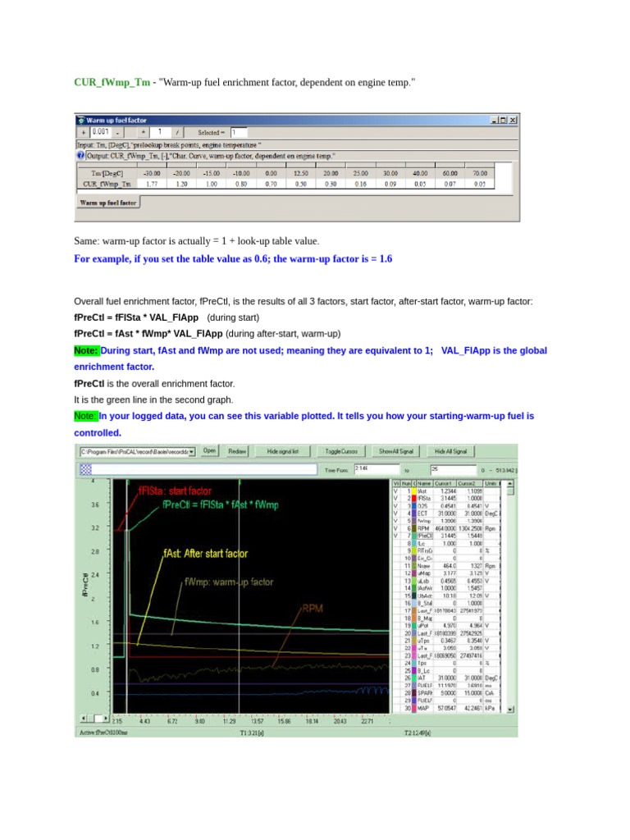Select CUR_fWmp_Tm cell with value 0.70
The image size is (630, 840).
coord(271,184)
